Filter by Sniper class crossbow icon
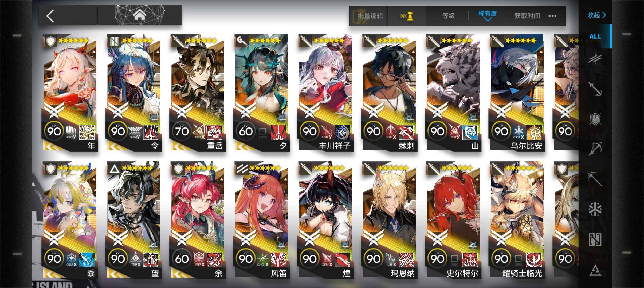Viewport: 644px width, 288px height. [595, 149]
